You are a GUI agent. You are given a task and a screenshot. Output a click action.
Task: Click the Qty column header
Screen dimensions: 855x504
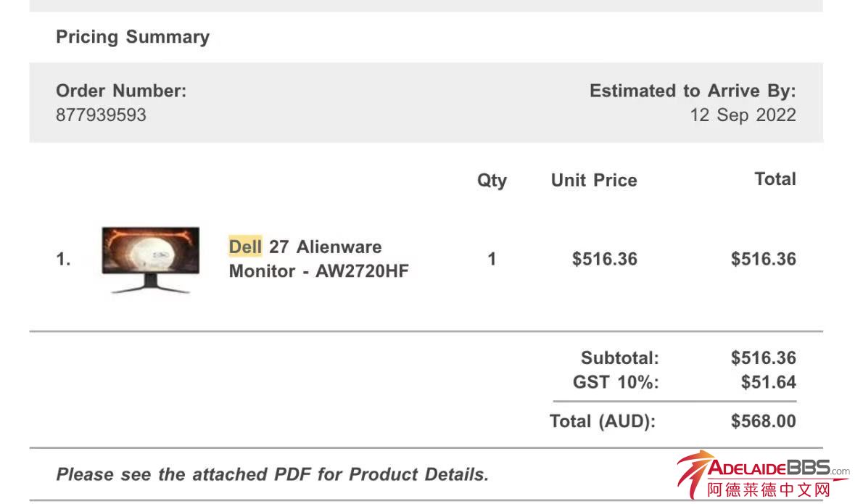(x=492, y=180)
